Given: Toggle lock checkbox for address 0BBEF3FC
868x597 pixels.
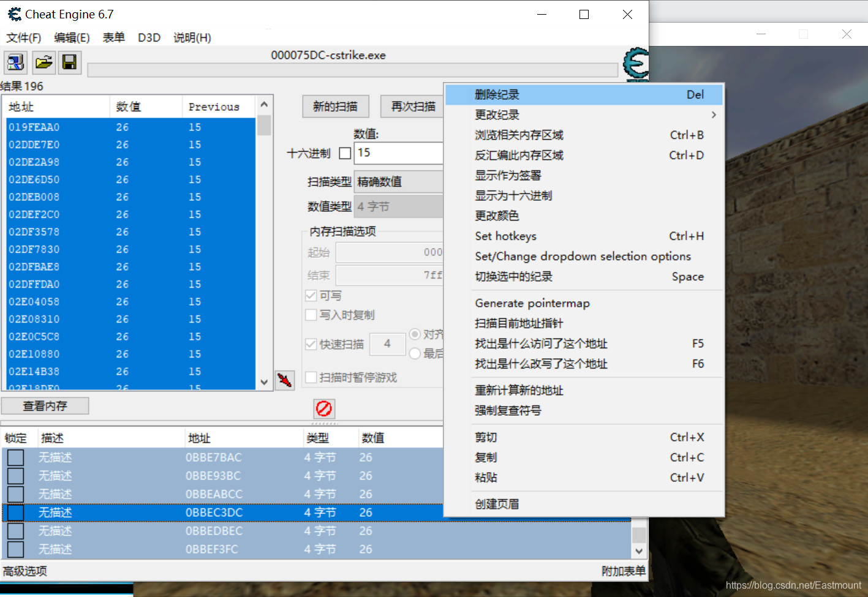Looking at the screenshot, I should click(x=15, y=549).
